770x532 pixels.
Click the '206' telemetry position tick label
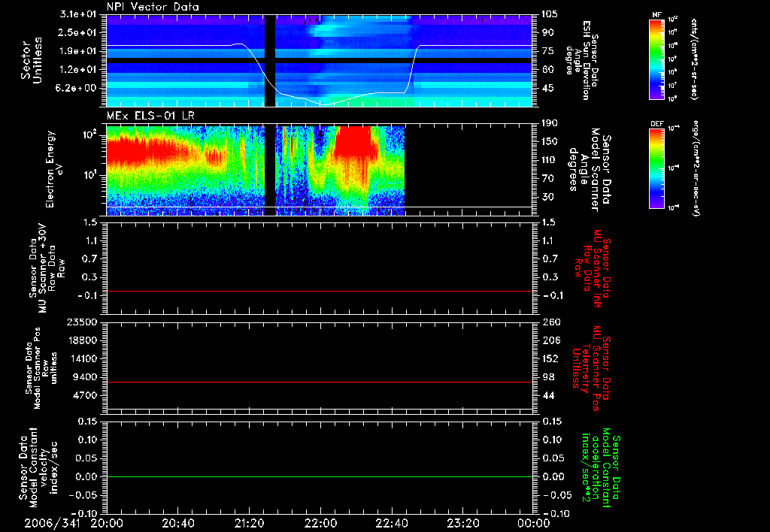click(x=550, y=340)
